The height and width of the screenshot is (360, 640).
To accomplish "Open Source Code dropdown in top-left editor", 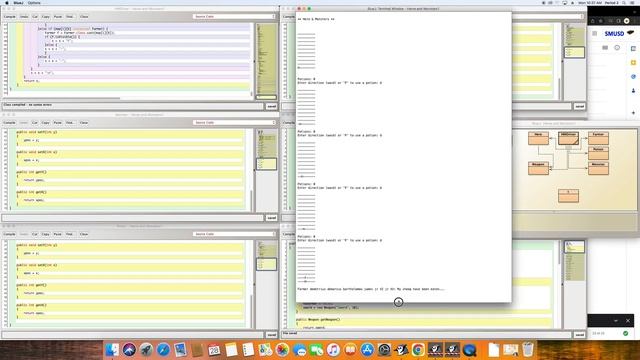I will click(234, 16).
